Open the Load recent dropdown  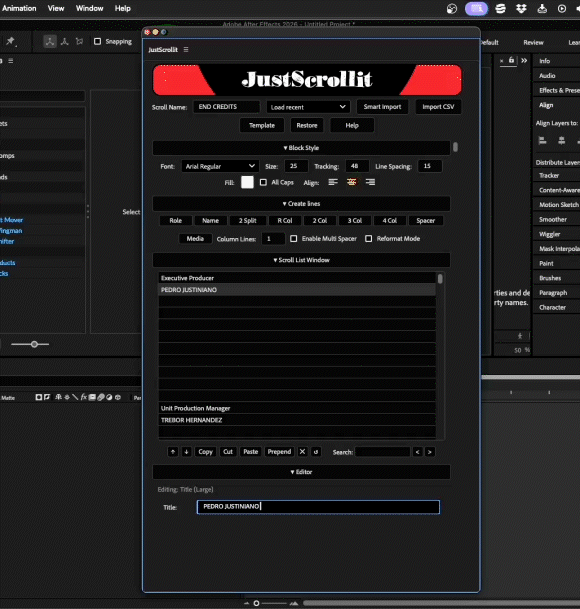click(x=308, y=107)
